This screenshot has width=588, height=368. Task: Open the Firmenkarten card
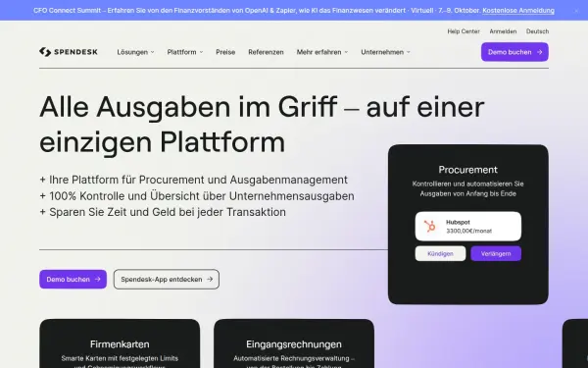pos(120,343)
